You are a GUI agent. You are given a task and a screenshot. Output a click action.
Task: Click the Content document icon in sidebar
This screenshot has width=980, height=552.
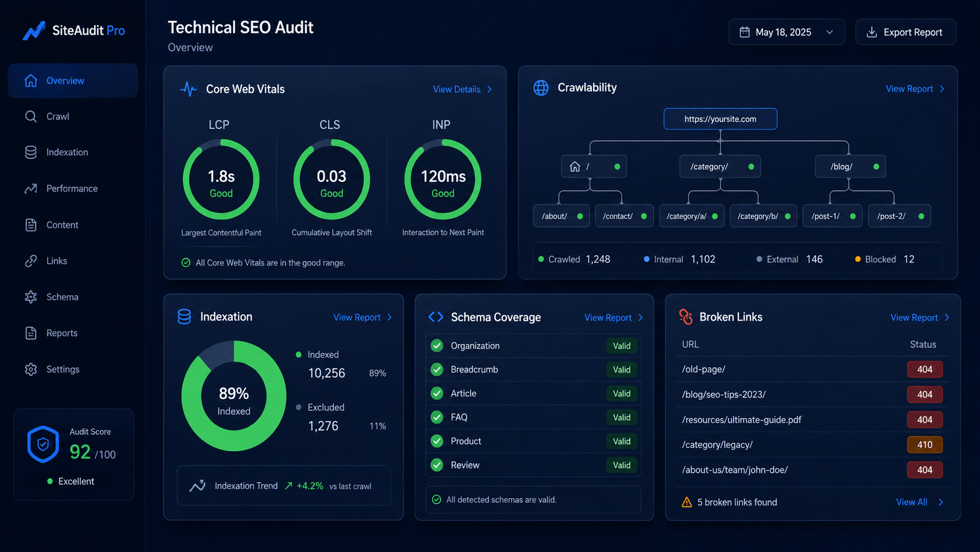tap(31, 225)
